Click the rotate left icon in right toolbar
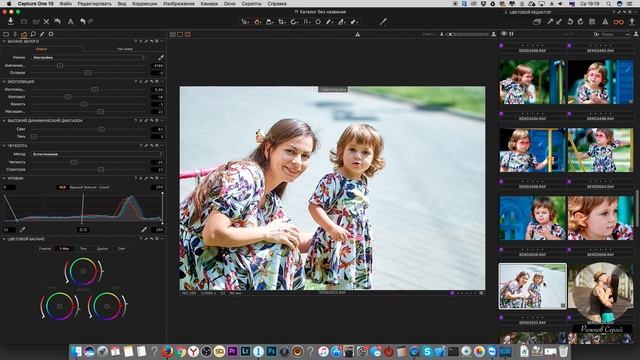 (x=570, y=22)
